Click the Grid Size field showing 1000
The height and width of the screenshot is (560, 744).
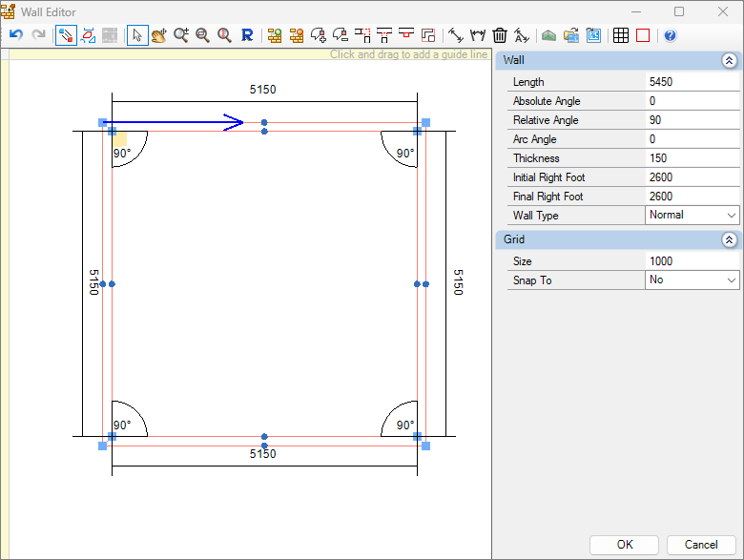[x=692, y=261]
